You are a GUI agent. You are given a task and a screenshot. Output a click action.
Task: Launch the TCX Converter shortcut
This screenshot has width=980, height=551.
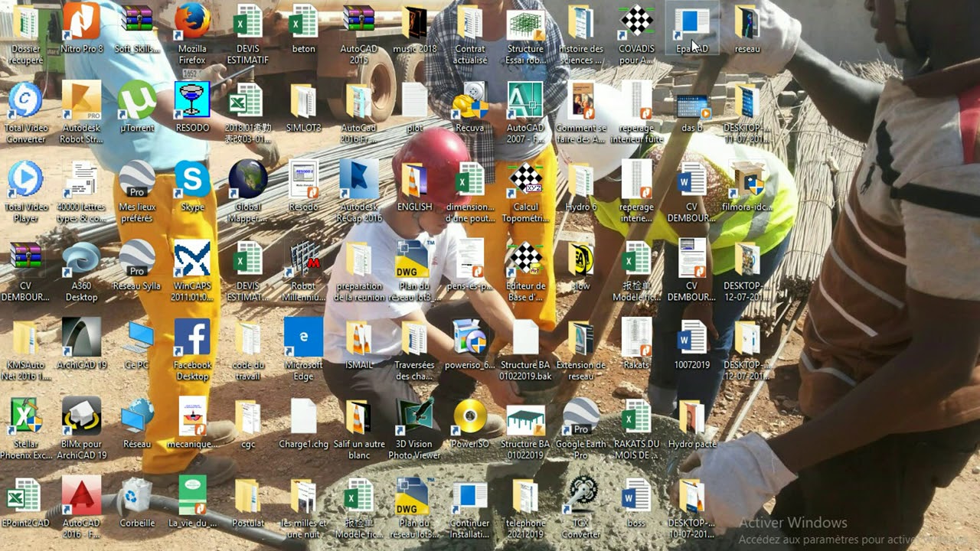[x=581, y=508]
